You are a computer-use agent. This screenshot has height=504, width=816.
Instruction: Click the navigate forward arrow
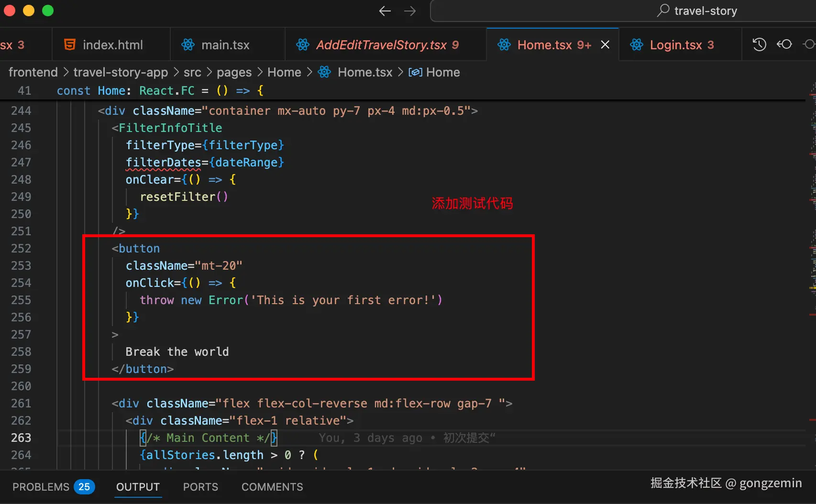410,11
